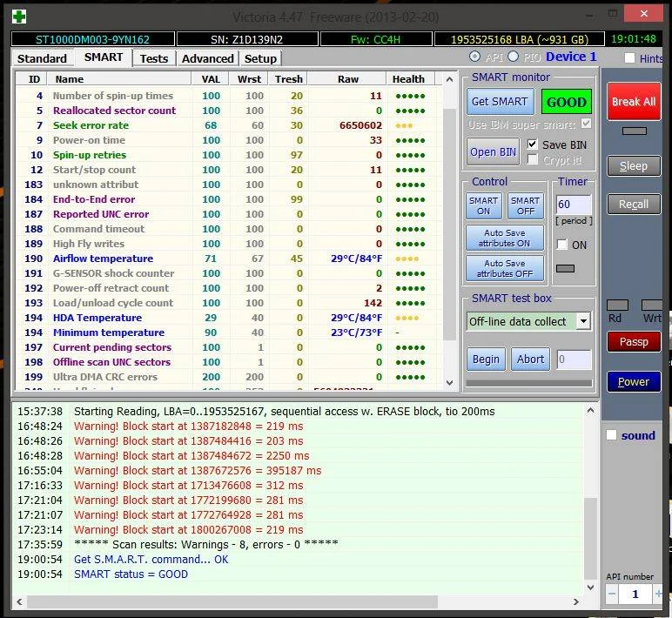Click the log scroll down arrow
This screenshot has width=672, height=618.
tap(590, 588)
